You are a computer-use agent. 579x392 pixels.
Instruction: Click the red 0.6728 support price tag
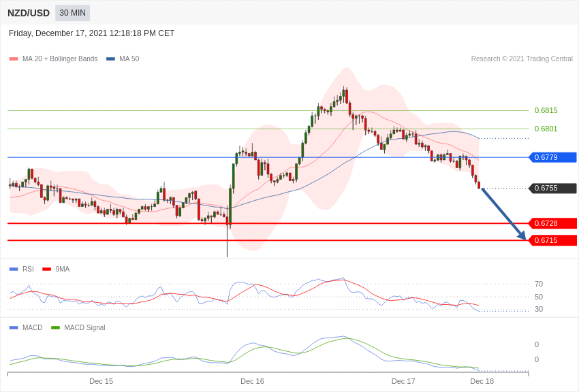click(x=553, y=223)
